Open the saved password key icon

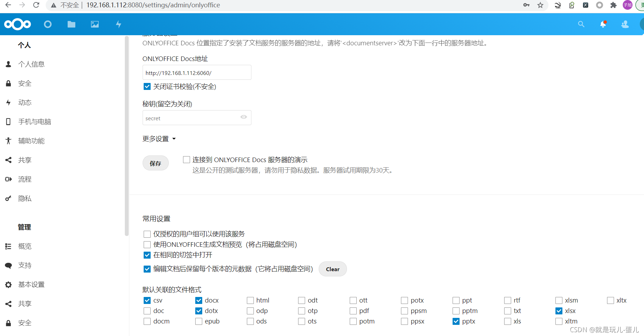point(526,5)
